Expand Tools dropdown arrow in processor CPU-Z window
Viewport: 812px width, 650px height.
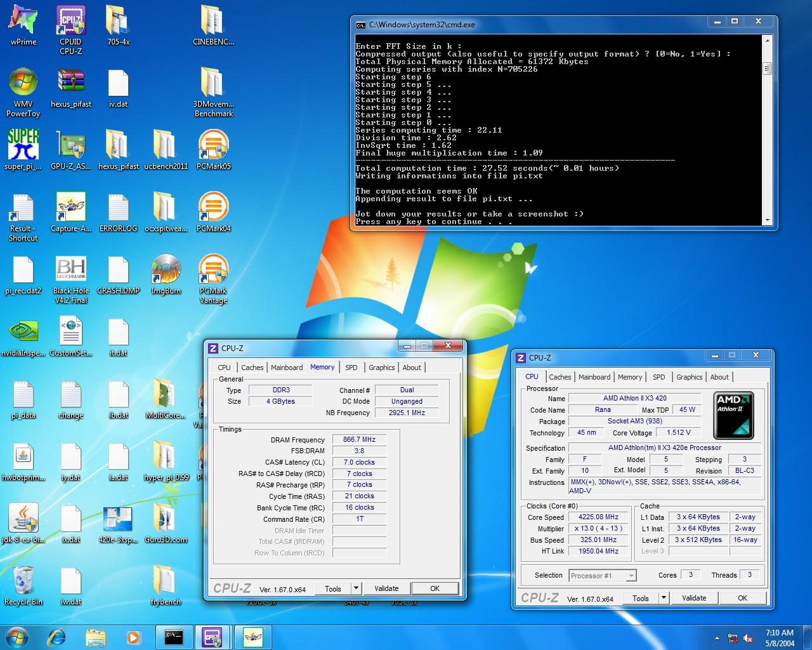[664, 598]
